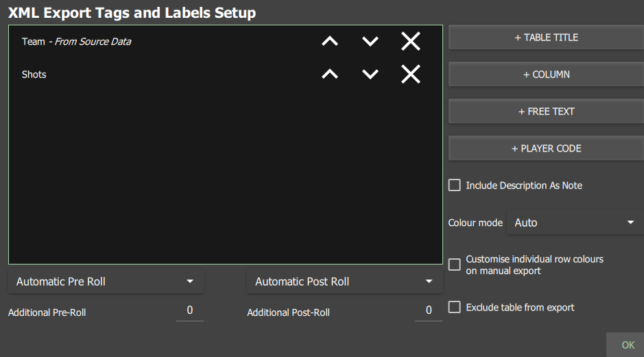The width and height of the screenshot is (644, 357).
Task: Select the Shots row label
Action: tap(34, 74)
